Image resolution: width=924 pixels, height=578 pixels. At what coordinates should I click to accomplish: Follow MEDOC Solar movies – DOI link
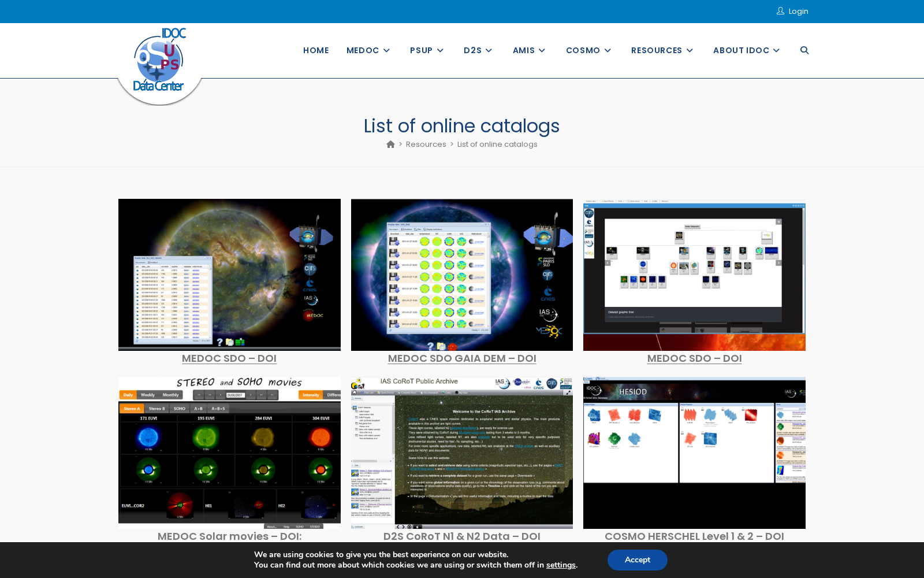[229, 536]
